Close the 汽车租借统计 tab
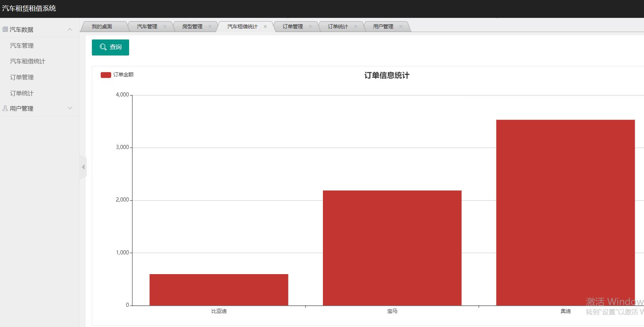Viewport: 644px width, 327px height. tap(265, 26)
